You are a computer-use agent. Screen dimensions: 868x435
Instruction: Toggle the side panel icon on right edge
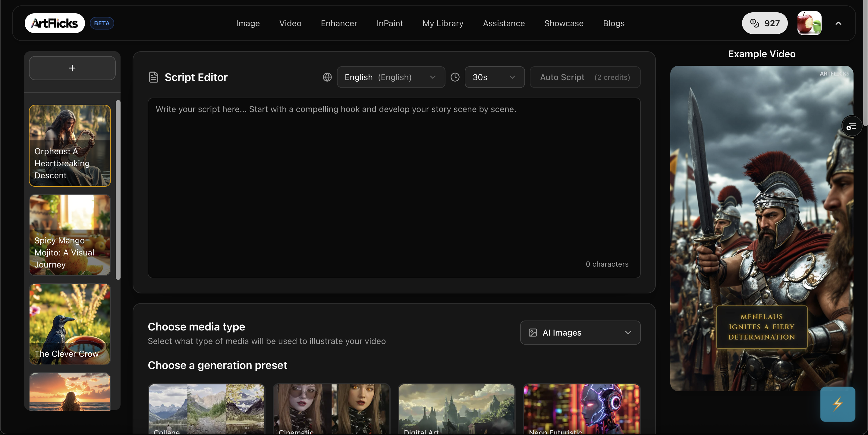click(x=852, y=126)
